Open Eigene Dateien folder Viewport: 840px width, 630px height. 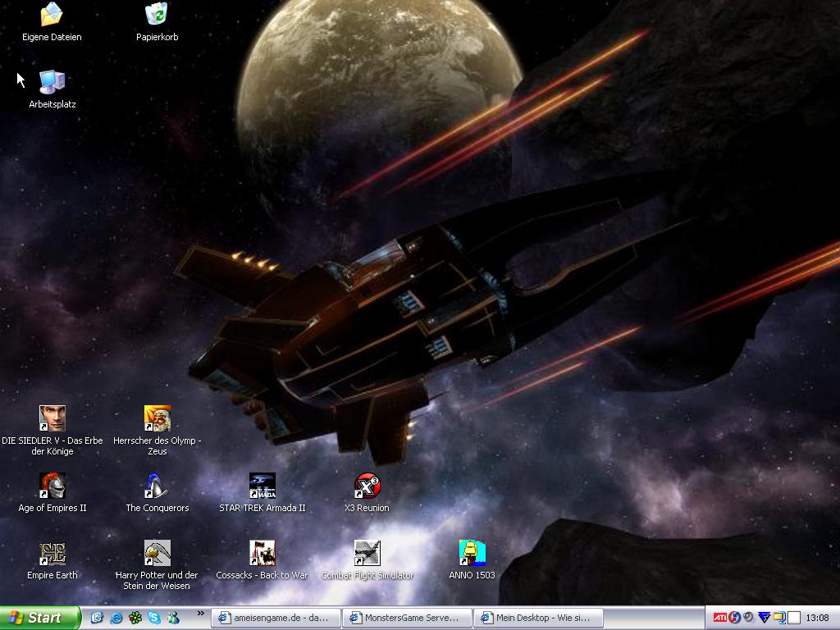tap(52, 15)
